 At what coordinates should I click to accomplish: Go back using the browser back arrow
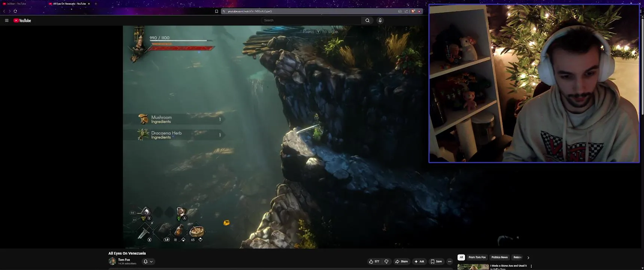[x=4, y=11]
